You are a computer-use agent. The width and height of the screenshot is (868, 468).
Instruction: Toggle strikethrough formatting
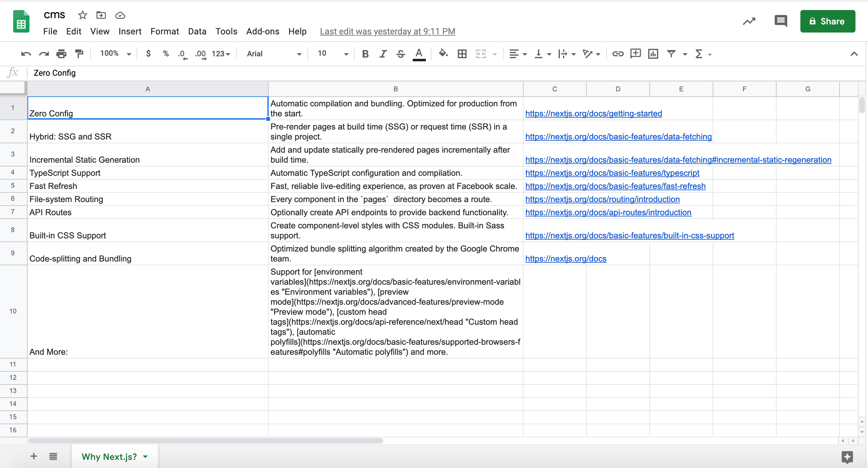[x=400, y=53]
